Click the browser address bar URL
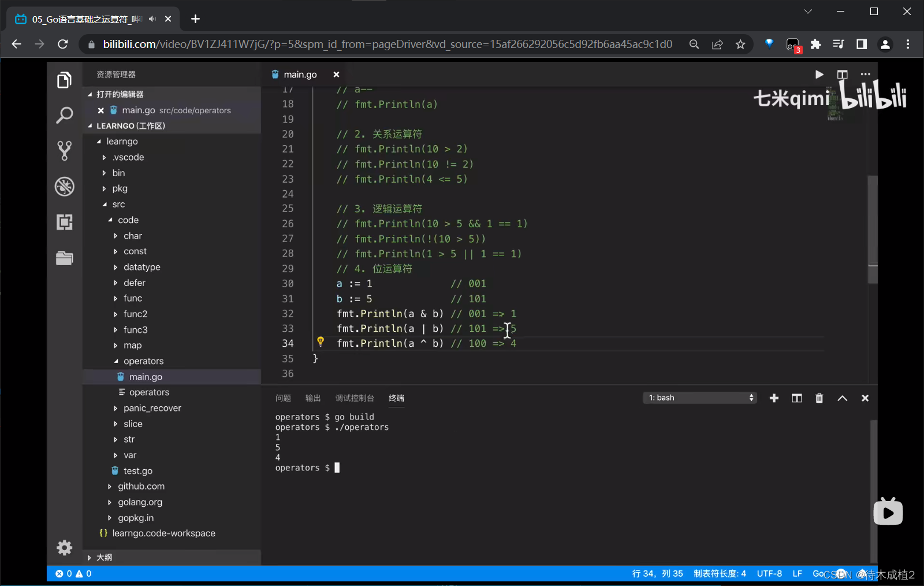Viewport: 924px width, 586px height. pyautogui.click(x=388, y=44)
